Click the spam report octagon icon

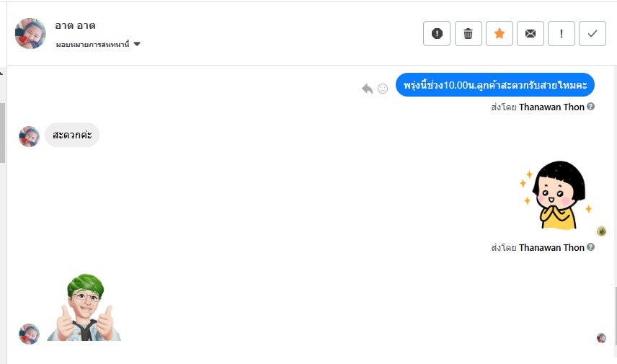(x=437, y=33)
